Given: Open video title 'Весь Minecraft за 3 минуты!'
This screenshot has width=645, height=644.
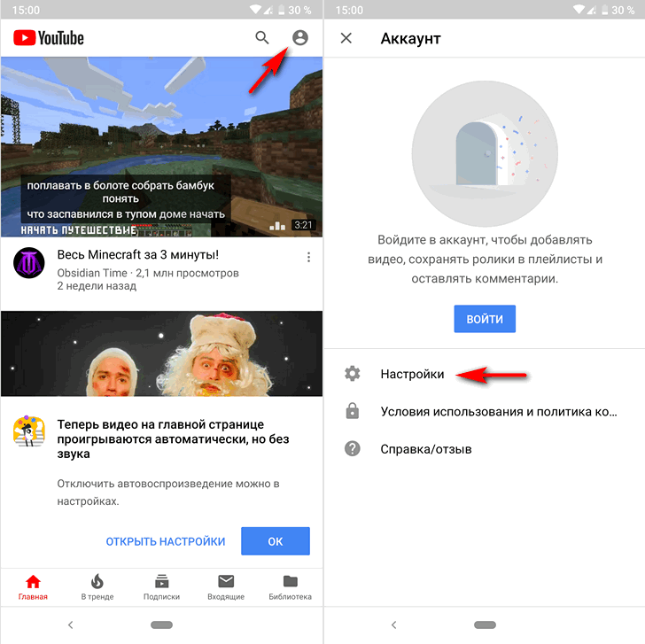Looking at the screenshot, I should point(138,254).
